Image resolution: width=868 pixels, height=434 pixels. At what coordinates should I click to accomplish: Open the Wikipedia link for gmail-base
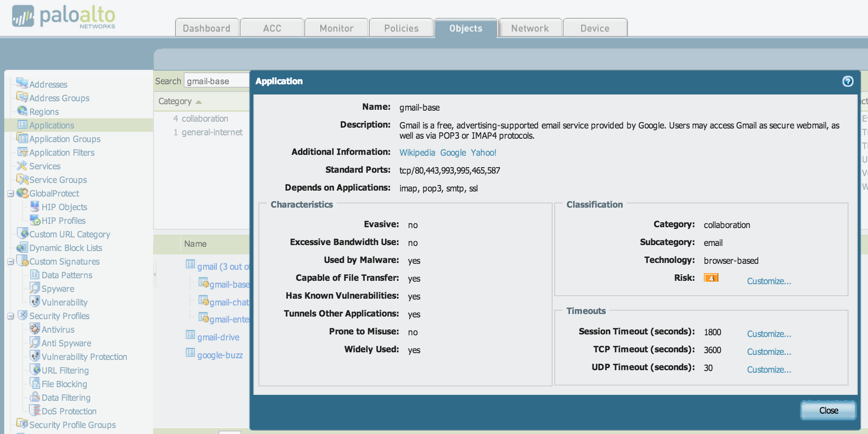pos(417,152)
